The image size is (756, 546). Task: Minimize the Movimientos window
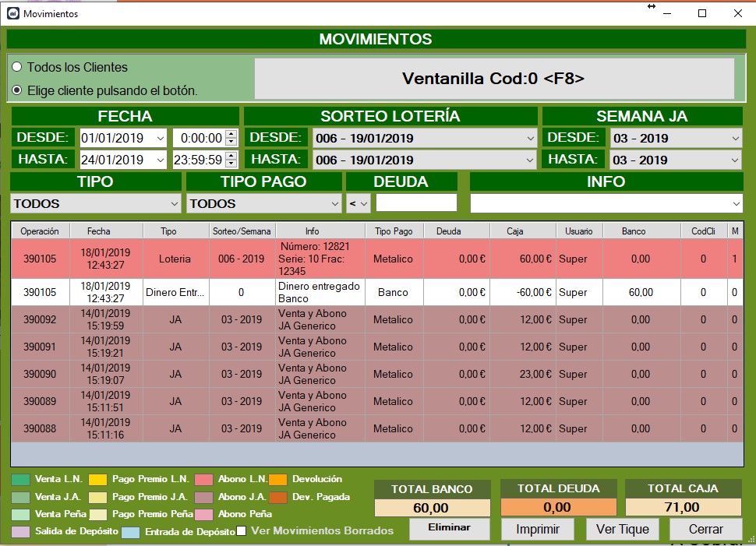(x=667, y=13)
